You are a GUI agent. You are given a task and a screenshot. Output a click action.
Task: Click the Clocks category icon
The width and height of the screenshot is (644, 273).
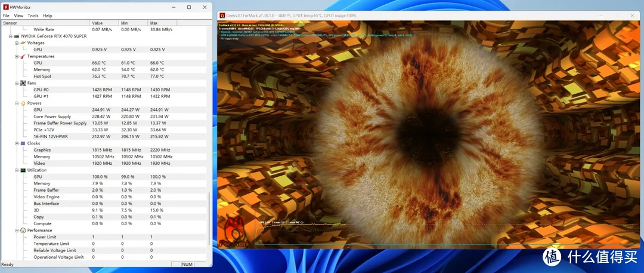tap(23, 143)
